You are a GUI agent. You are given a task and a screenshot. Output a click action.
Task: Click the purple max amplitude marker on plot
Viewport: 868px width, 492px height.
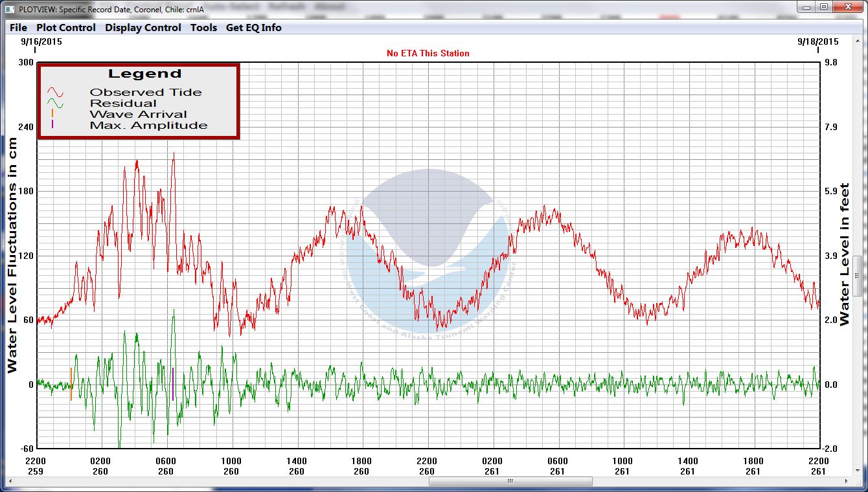tap(173, 384)
